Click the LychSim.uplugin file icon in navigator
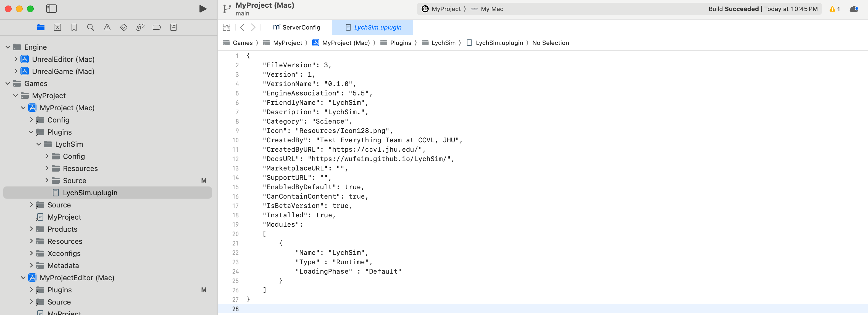 pos(56,193)
